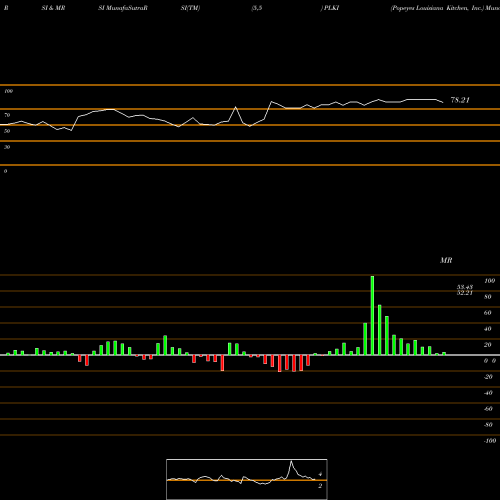The image size is (500, 500).
Task: Click the 70 level label on RSI axis
Action: (7, 115)
